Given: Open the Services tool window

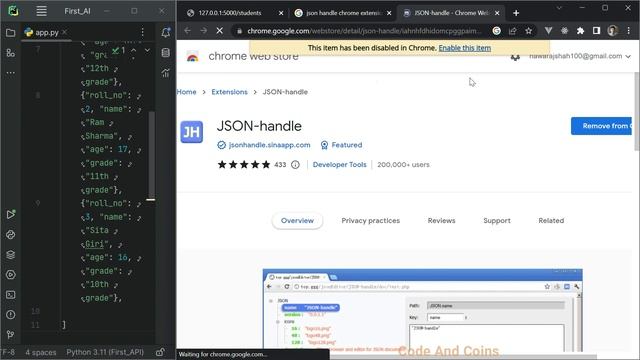Looking at the screenshot, I should (11, 275).
